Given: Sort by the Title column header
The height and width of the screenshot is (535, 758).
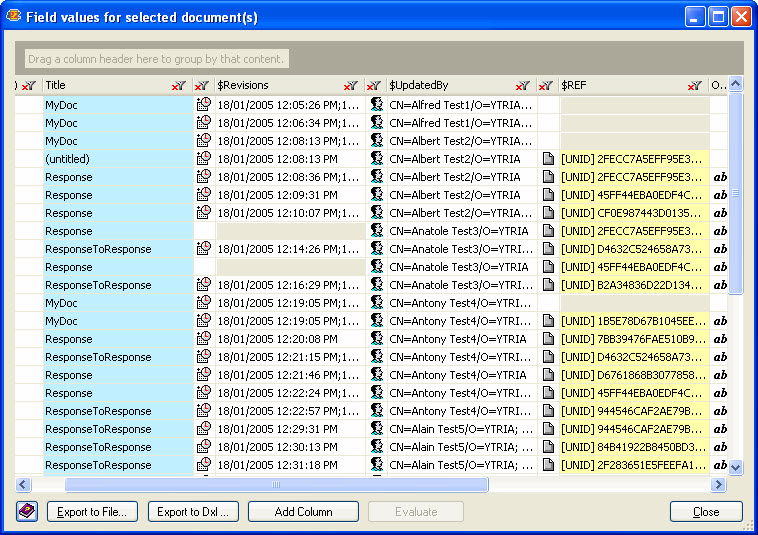Looking at the screenshot, I should click(100, 86).
